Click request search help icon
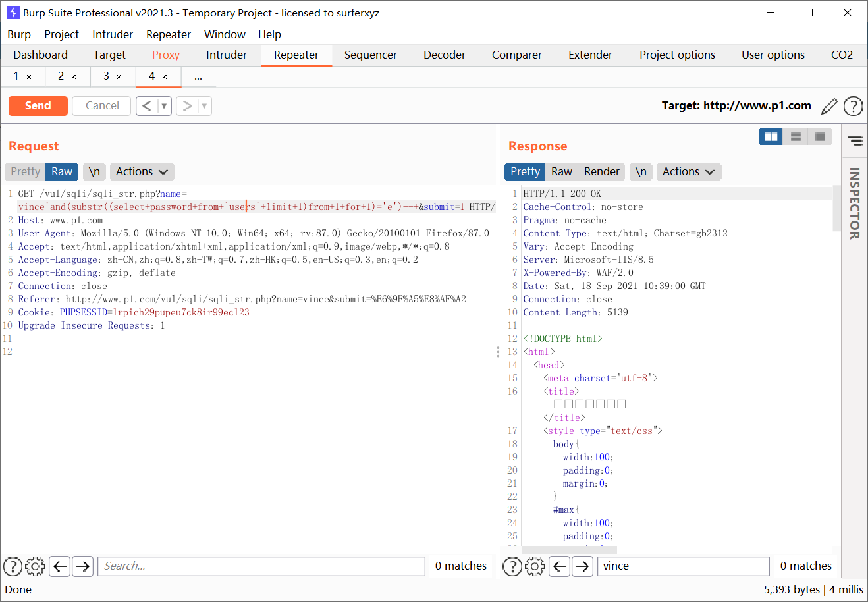Viewport: 868px width, 602px height. coord(13,566)
